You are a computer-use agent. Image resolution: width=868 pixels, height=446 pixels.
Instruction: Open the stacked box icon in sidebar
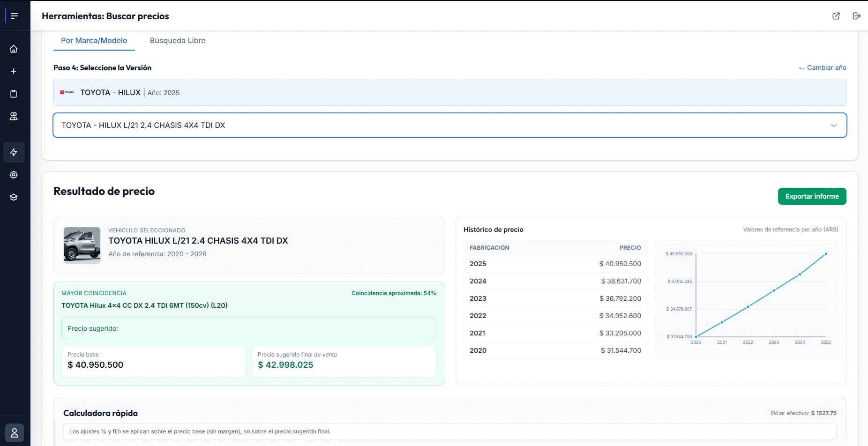[x=14, y=197]
